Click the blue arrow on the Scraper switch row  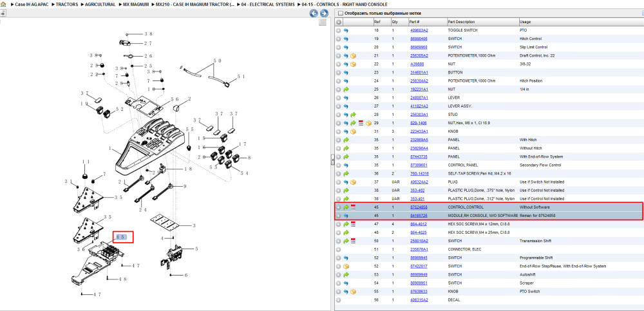coord(346,283)
